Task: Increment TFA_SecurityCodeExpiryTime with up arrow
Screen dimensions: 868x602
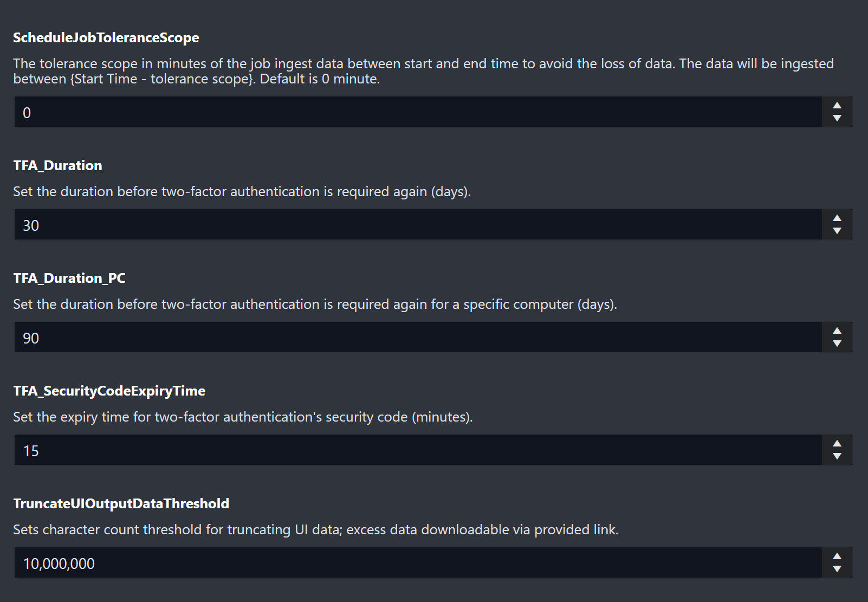Action: coord(837,444)
